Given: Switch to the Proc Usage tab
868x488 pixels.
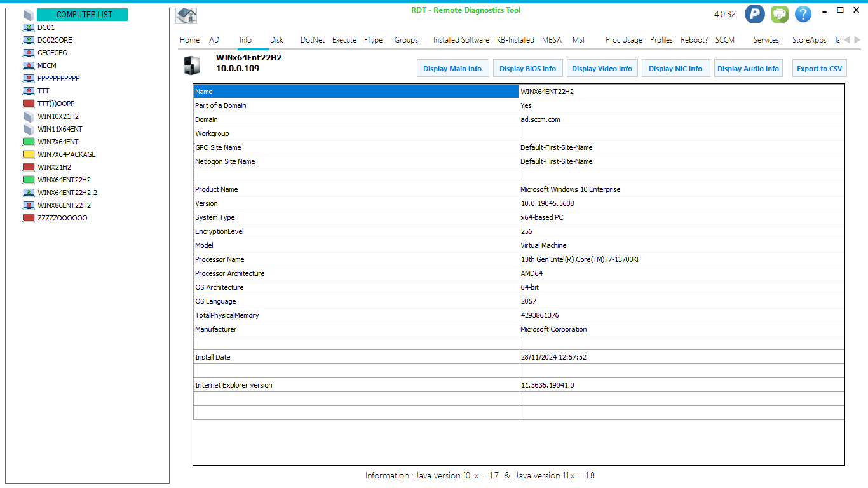Looking at the screenshot, I should point(624,40).
